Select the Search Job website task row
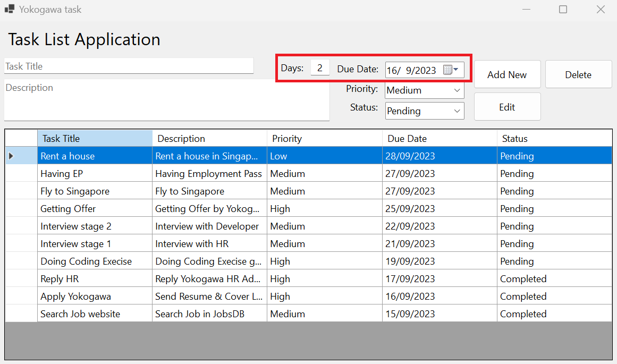Viewport: 617px width, 364px height. [x=95, y=314]
